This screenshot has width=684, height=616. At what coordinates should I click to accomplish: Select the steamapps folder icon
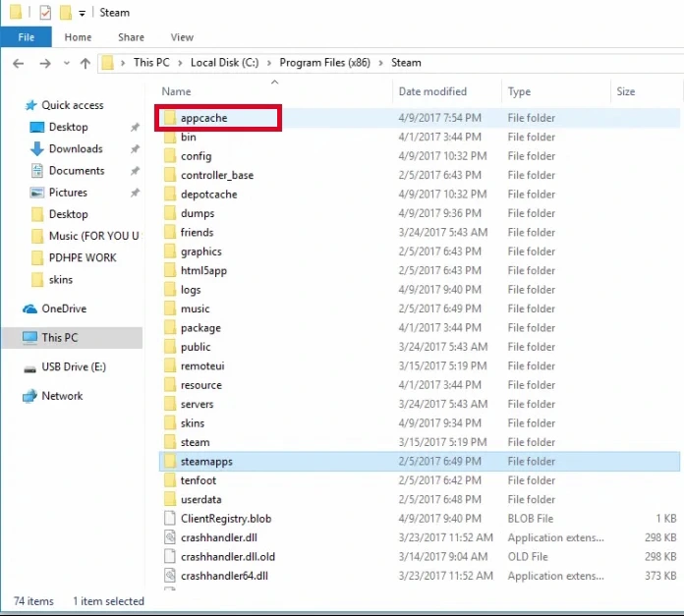point(170,462)
